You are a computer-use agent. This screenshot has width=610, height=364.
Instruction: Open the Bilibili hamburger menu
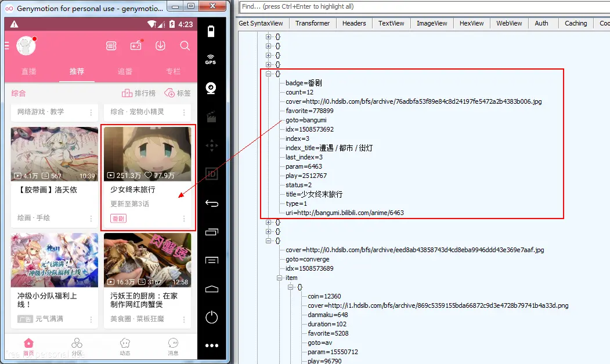point(8,45)
